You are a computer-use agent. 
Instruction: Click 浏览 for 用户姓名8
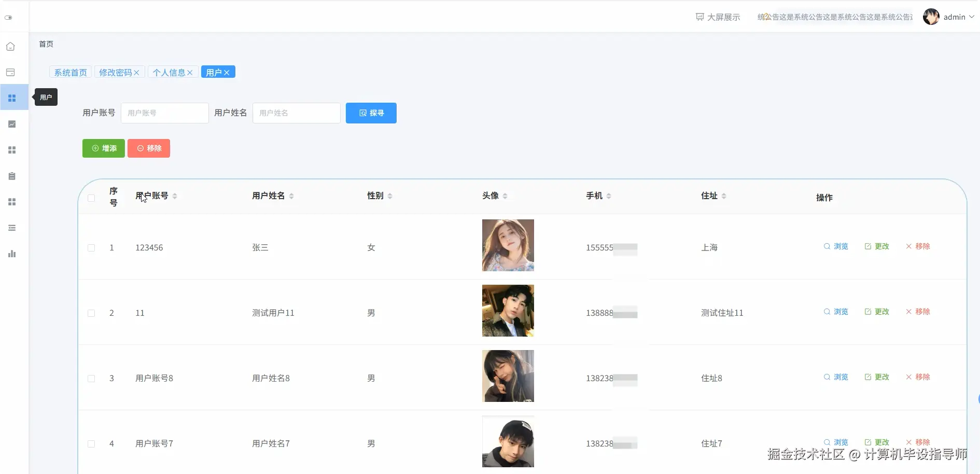(836, 377)
